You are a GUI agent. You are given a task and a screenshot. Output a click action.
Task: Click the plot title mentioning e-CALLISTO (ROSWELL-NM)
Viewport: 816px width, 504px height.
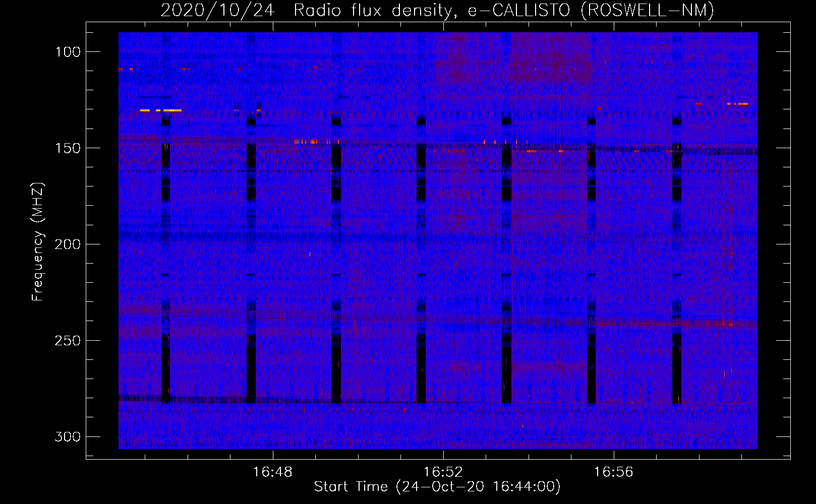[437, 11]
